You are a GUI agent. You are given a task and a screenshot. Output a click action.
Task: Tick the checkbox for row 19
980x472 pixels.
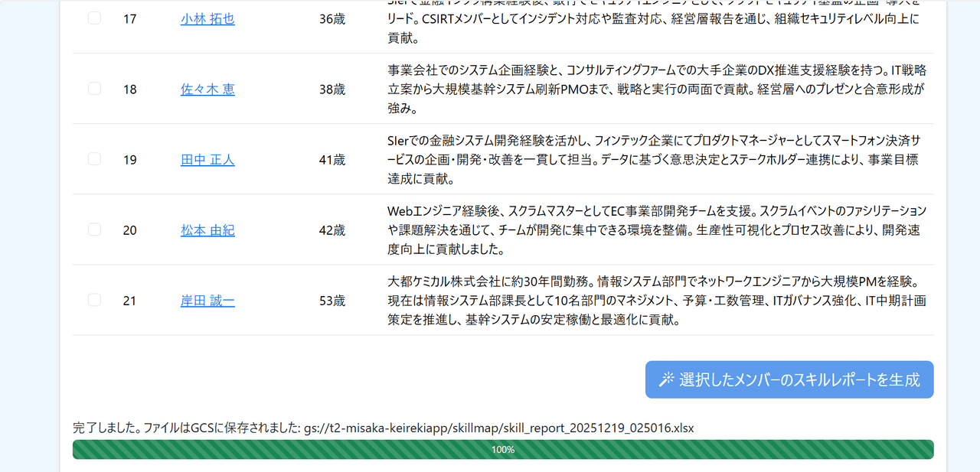point(94,159)
